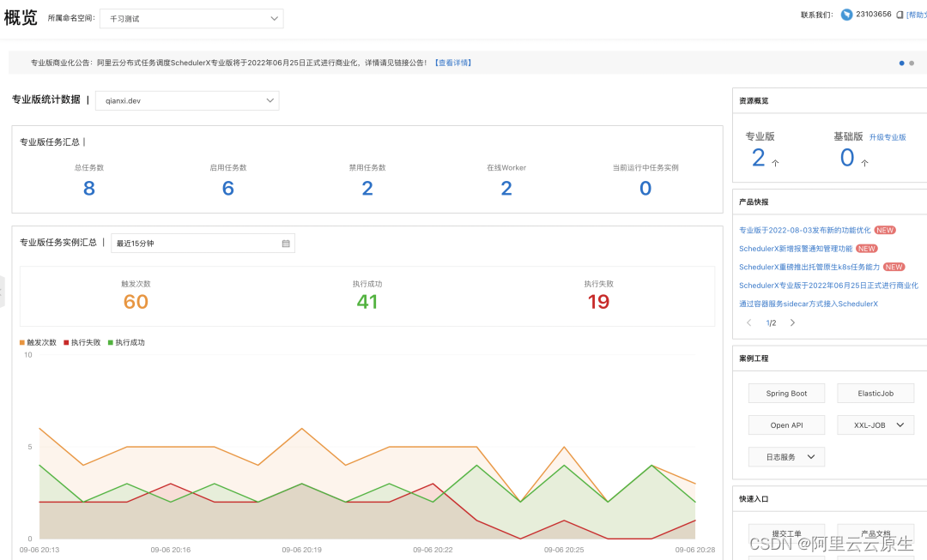Click the Open API sample project button
927x560 pixels.
786,425
